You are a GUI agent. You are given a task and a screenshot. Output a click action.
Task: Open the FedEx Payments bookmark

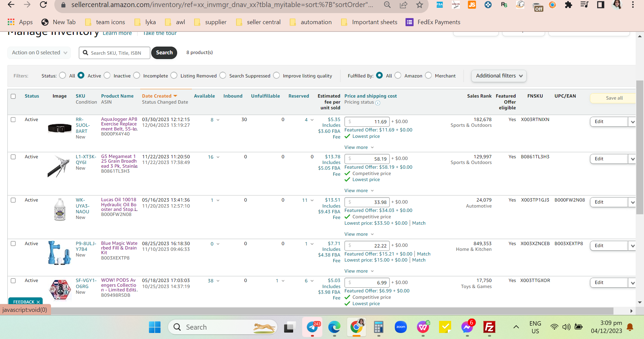coord(433,22)
